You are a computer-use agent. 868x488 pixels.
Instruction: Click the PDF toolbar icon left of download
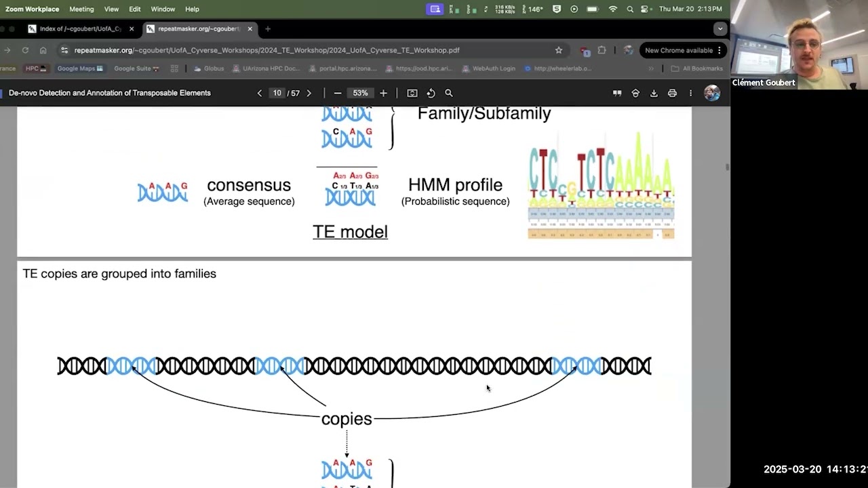click(x=635, y=93)
